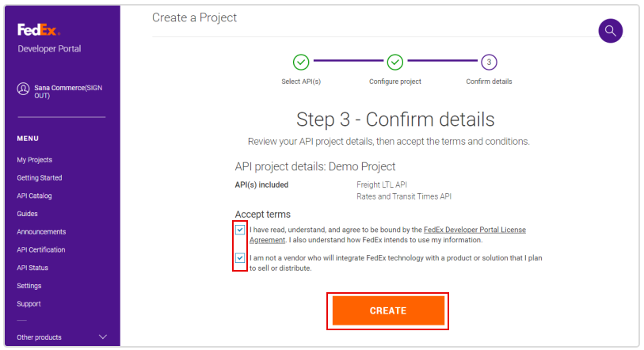Click the Select API(s) step checkmark circle
644x350 pixels.
click(301, 62)
